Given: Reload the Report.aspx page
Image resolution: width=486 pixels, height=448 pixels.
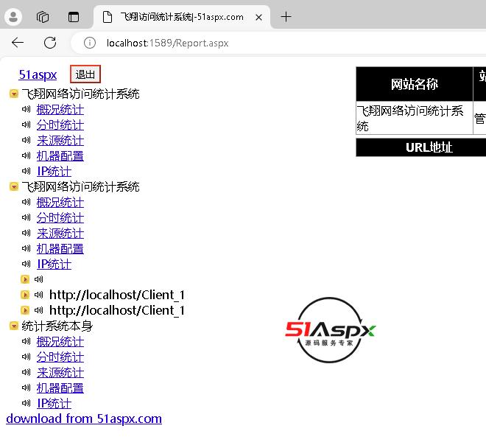Looking at the screenshot, I should tap(50, 43).
